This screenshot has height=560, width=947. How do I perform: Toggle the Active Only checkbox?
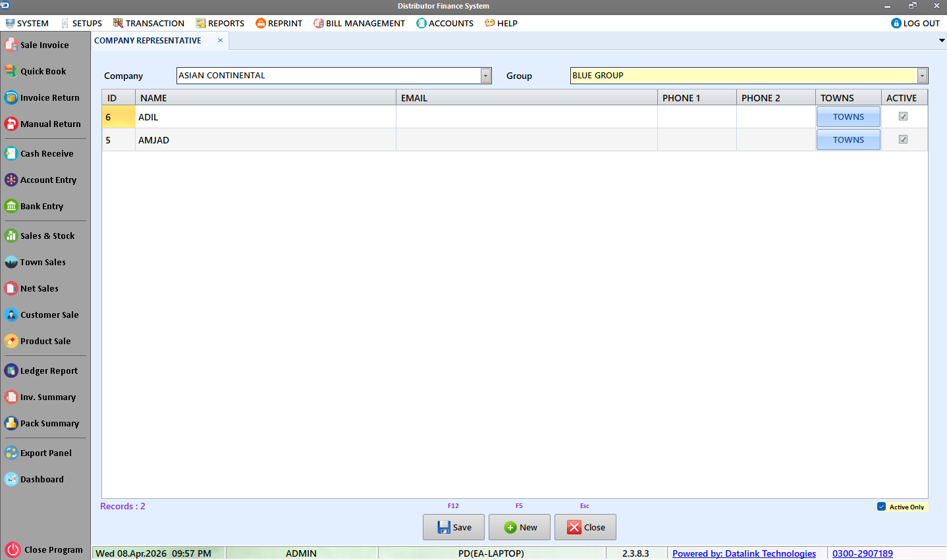[x=881, y=507]
